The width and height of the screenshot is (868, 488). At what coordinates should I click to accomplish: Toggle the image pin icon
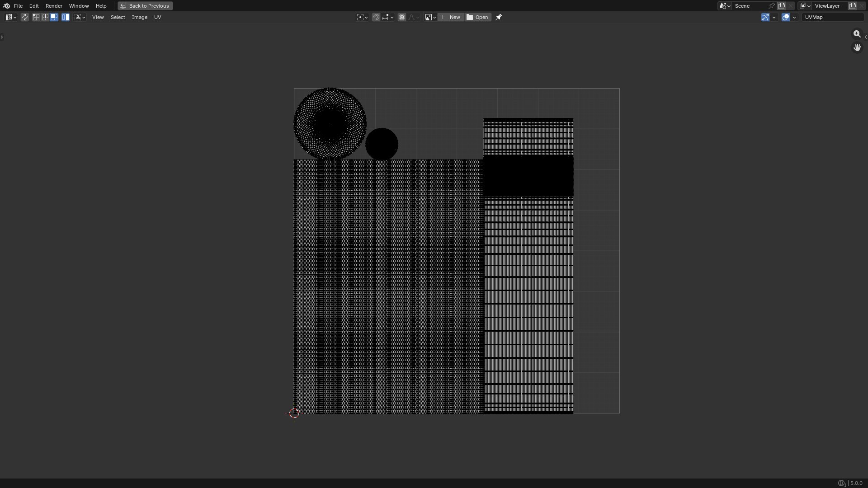tap(499, 17)
